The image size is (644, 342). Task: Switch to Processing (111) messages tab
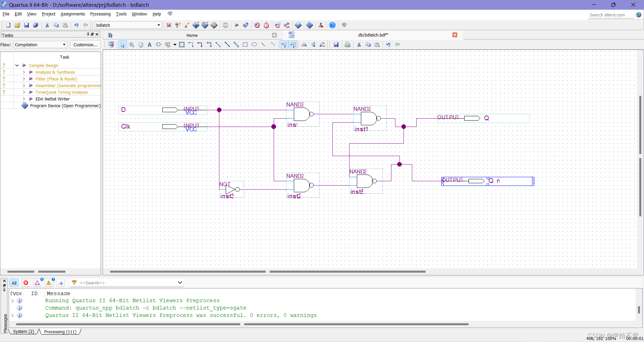coord(60,332)
